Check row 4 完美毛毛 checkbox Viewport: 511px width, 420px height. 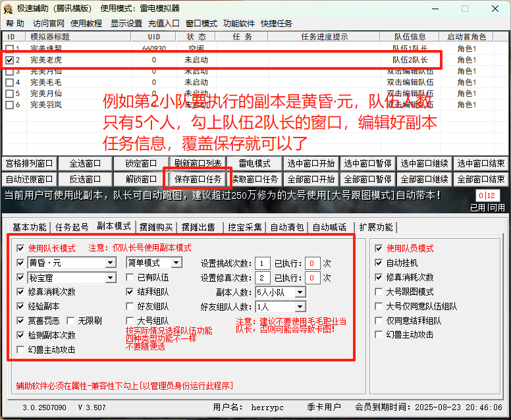(x=9, y=82)
